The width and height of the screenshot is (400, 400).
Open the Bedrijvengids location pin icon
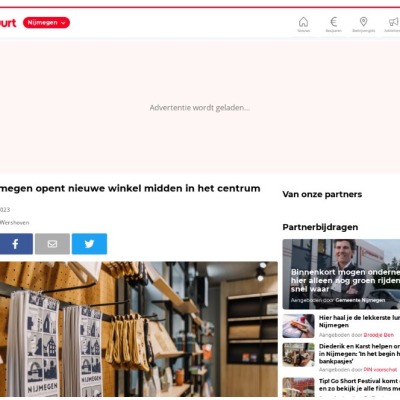pyautogui.click(x=364, y=25)
